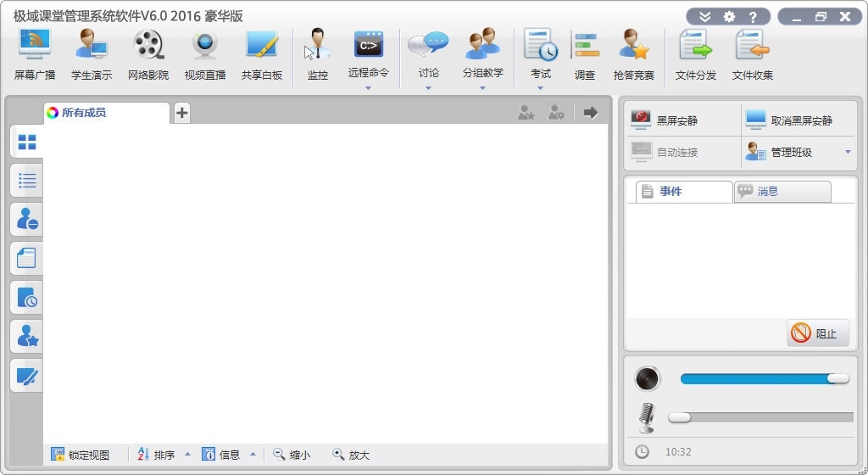Toggle microphone via mic icon
Image resolution: width=868 pixels, height=475 pixels.
pyautogui.click(x=647, y=418)
